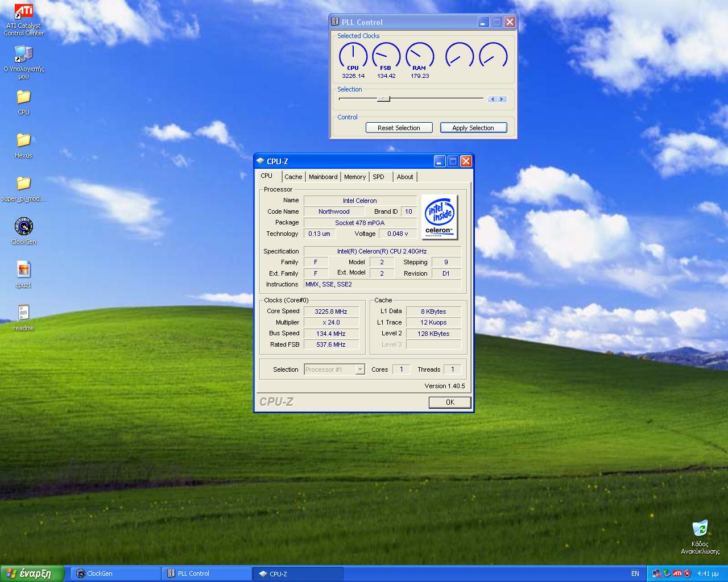This screenshot has height=582, width=728.
Task: Click the network disconnected tray icon
Action: tap(657, 573)
